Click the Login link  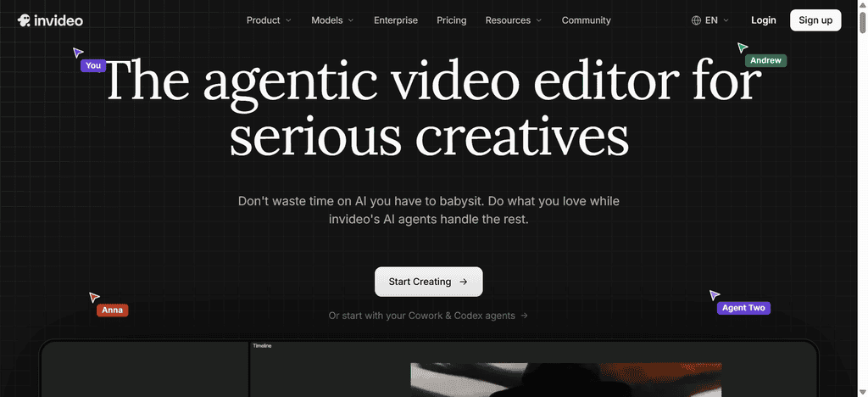point(764,20)
